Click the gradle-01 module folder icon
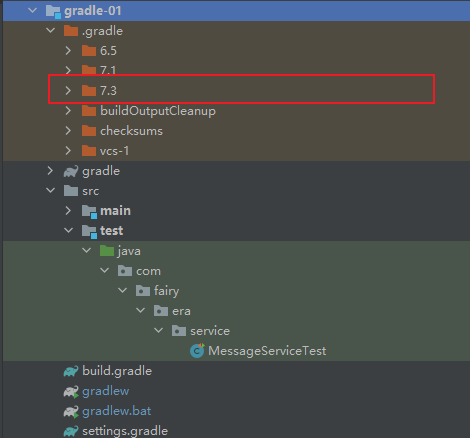470x438 pixels. (x=53, y=11)
